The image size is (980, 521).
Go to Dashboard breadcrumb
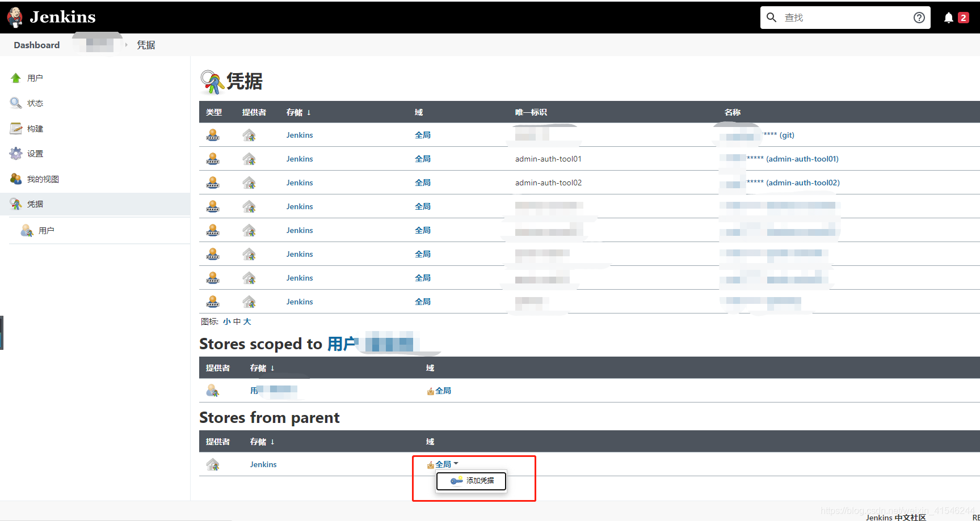[36, 45]
